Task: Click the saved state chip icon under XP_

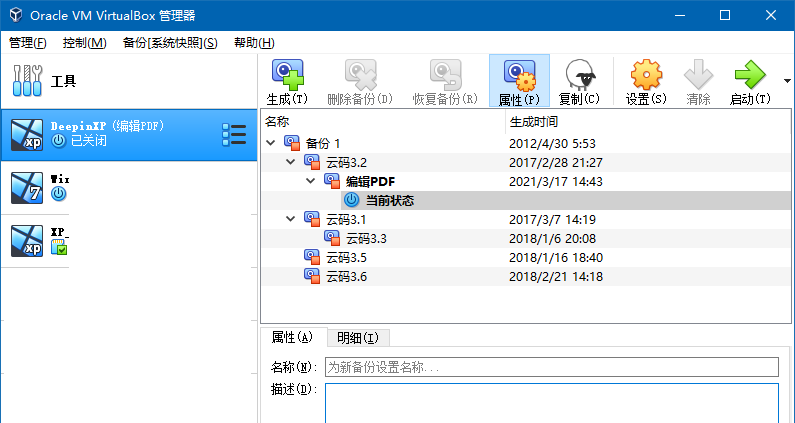Action: (59, 247)
